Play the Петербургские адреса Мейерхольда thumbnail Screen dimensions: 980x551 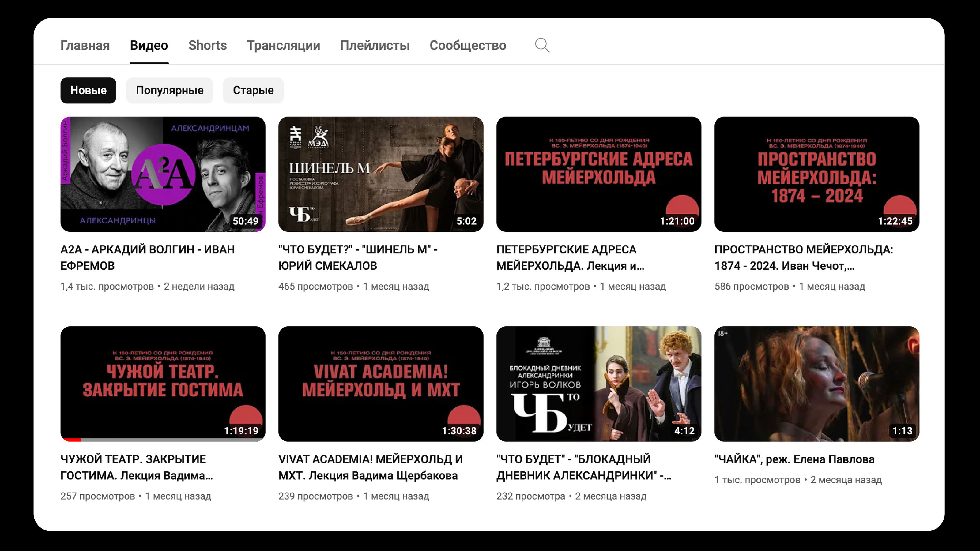point(598,174)
